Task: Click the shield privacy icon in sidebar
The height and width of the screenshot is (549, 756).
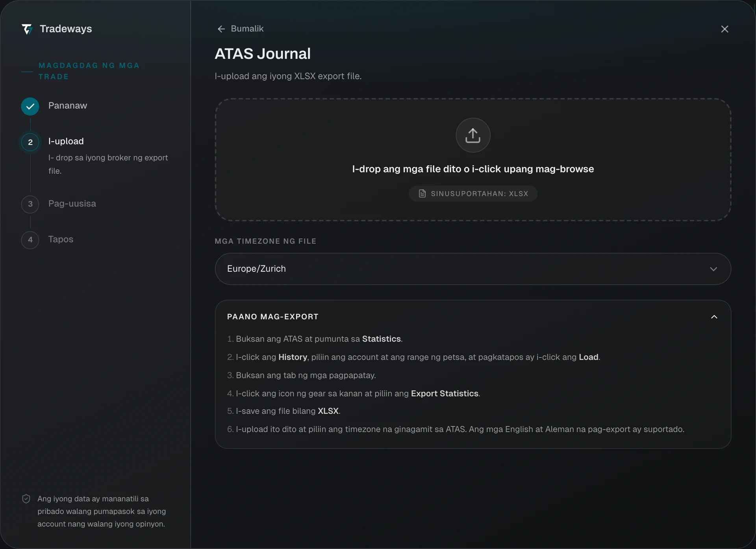Action: point(26,499)
